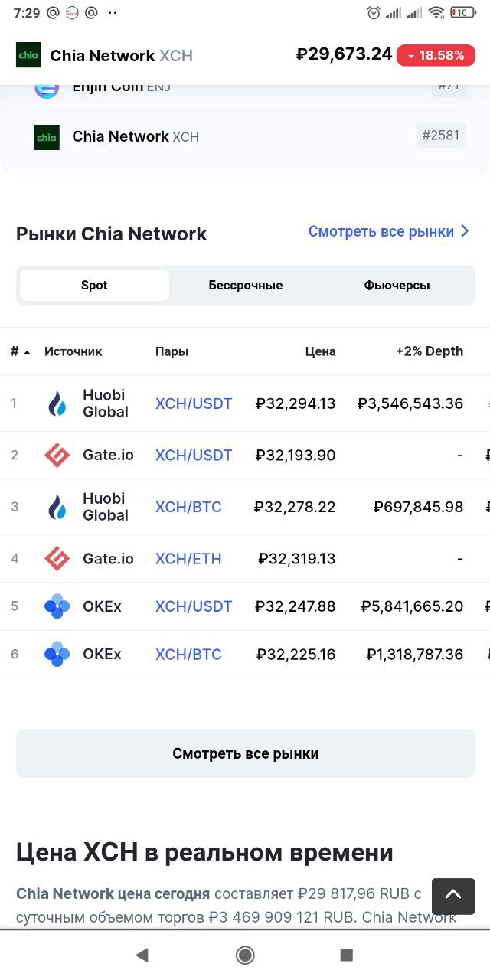Open recent apps with the square button
490x980 pixels.
click(346, 955)
